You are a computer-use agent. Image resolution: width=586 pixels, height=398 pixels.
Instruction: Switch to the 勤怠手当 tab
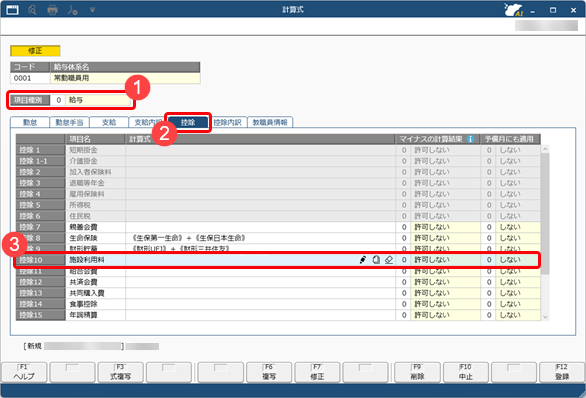[69, 122]
